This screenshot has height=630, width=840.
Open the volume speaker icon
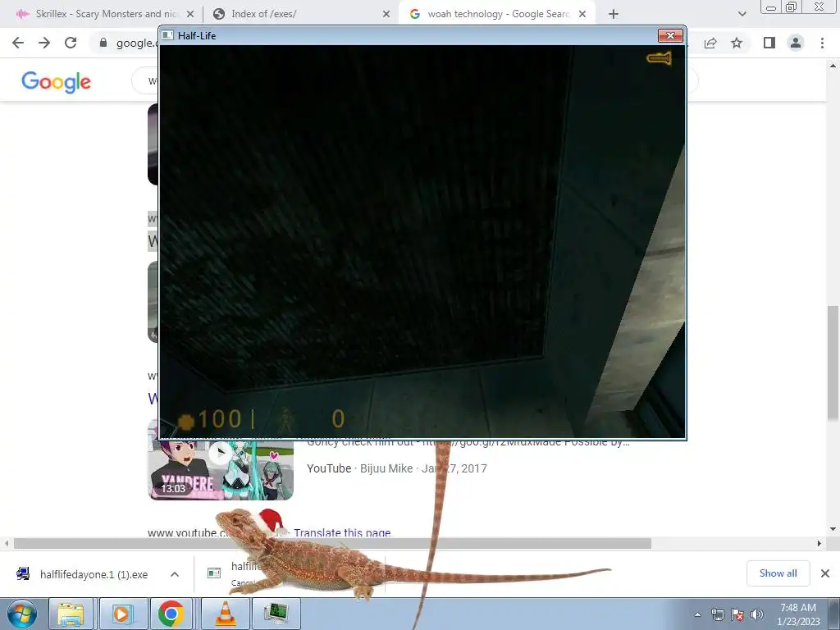[x=757, y=614]
